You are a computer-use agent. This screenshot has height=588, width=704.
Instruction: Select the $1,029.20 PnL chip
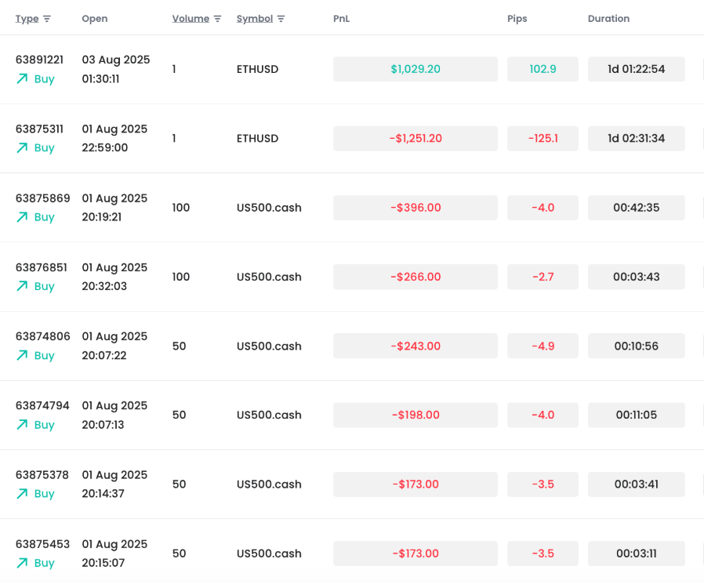click(x=415, y=69)
